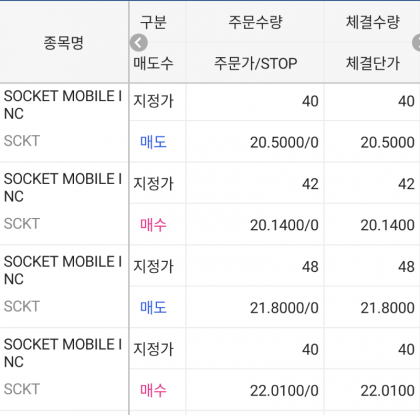Click the 주문가/STOP header label
This screenshot has width=420, height=415.
tap(255, 63)
